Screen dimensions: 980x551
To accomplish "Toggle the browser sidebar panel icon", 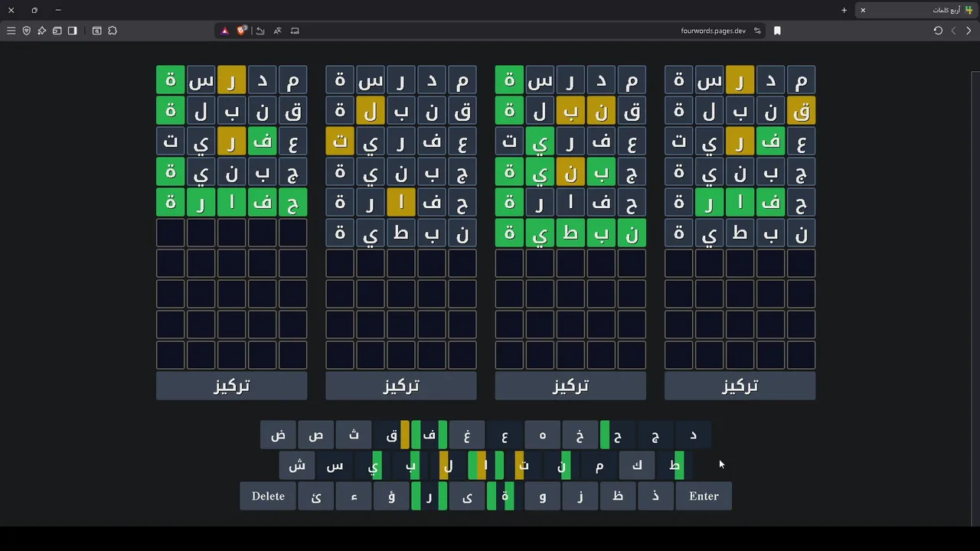I will point(72,31).
